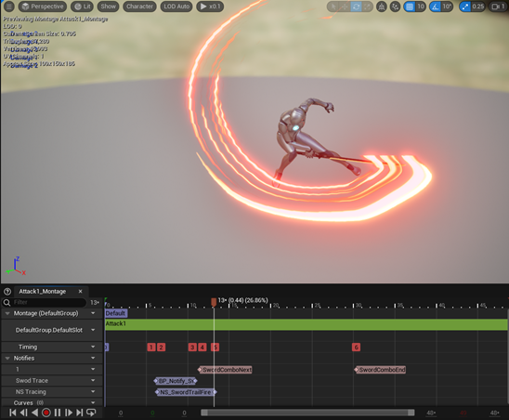Select the Default montage section
The height and width of the screenshot is (420, 509).
click(x=116, y=313)
